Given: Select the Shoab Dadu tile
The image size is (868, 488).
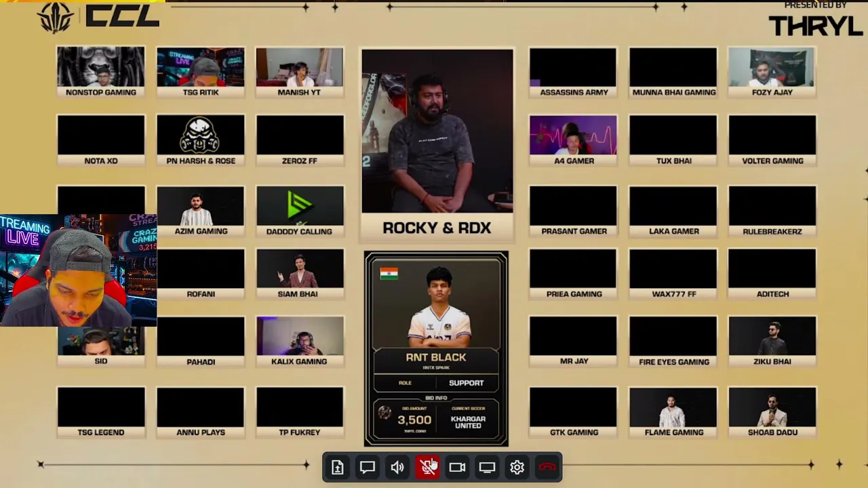Looking at the screenshot, I should coord(772,412).
